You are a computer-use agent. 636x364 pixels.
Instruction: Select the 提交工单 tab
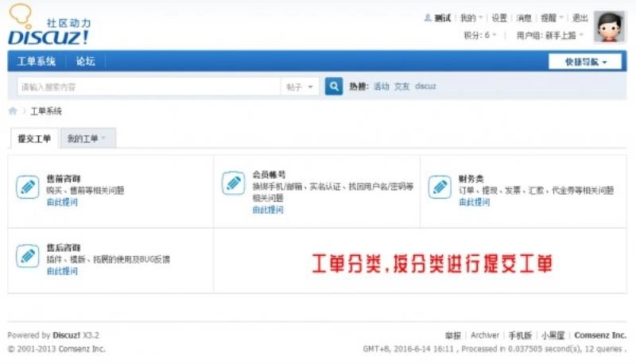pyautogui.click(x=34, y=138)
